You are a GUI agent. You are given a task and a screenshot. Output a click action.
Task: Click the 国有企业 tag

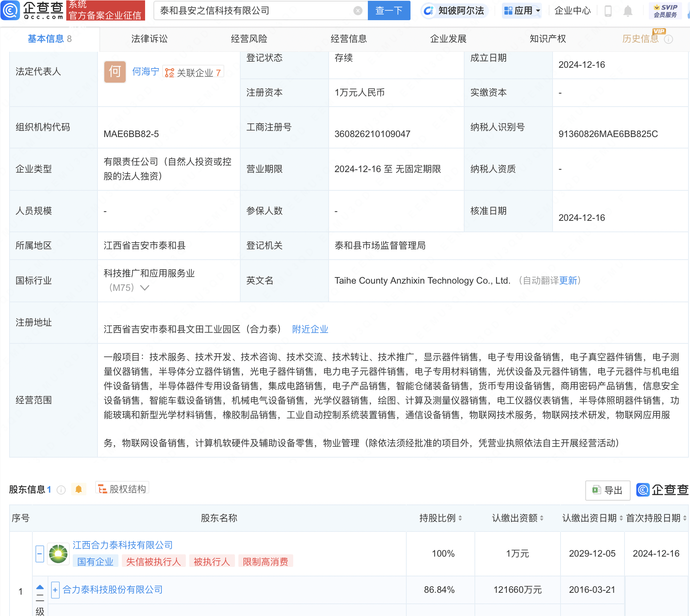pos(95,562)
